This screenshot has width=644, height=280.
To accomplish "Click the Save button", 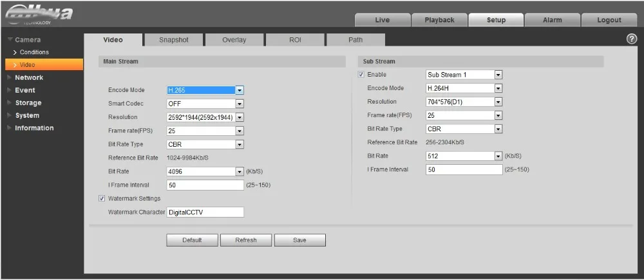I will click(x=300, y=240).
